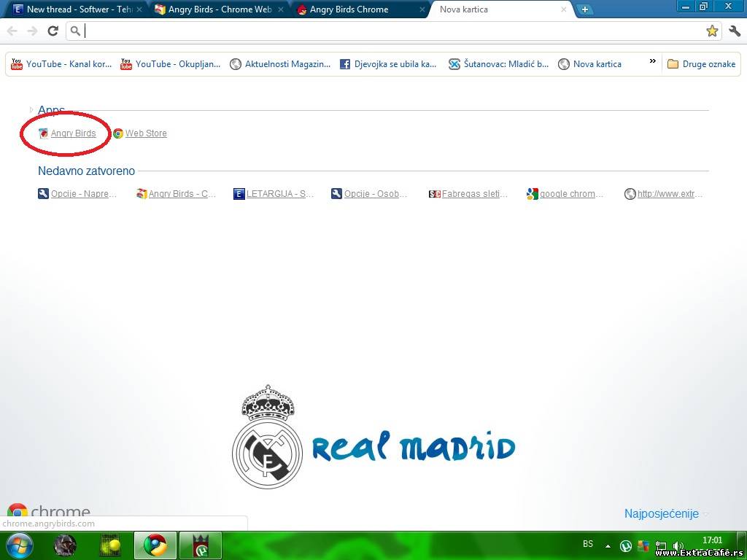Launch the tennis ball game from the taskbar
The image size is (747, 560).
pos(110,545)
